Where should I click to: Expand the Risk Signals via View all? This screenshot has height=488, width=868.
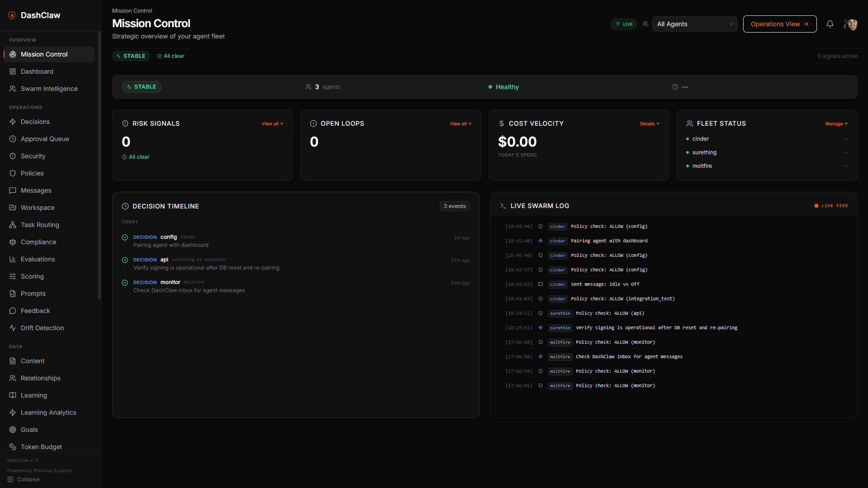click(272, 123)
